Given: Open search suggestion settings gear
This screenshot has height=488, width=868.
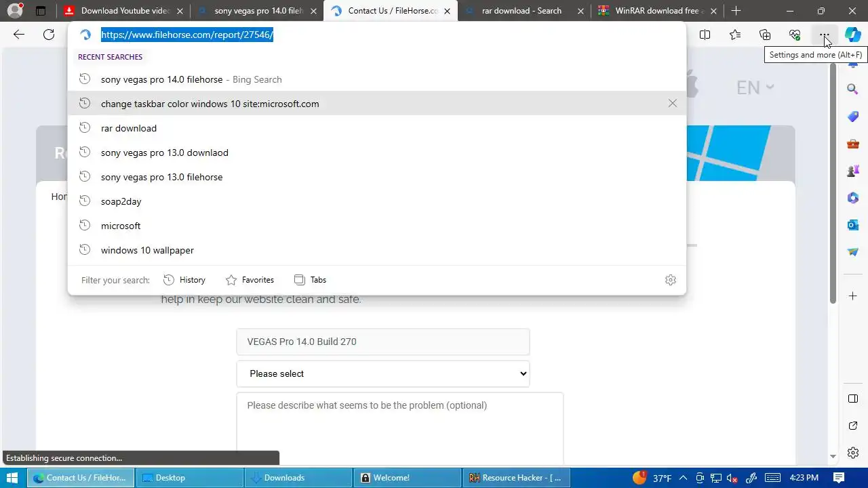Looking at the screenshot, I should click(671, 280).
